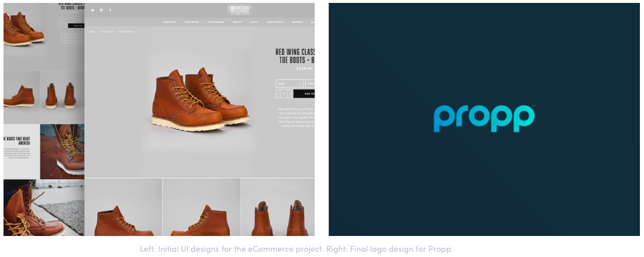The image size is (644, 257).
Task: Click the quantity input field
Action: [x=284, y=94]
